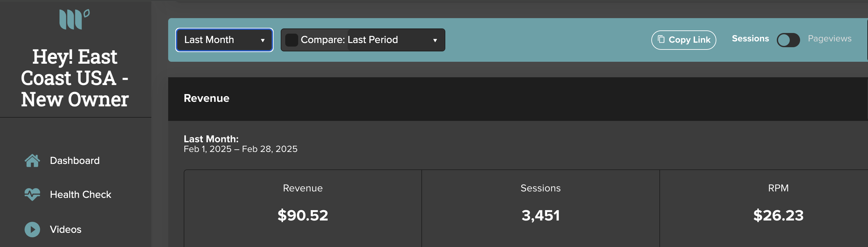Click the Mediavine logo in the sidebar
868x247 pixels.
[x=74, y=19]
